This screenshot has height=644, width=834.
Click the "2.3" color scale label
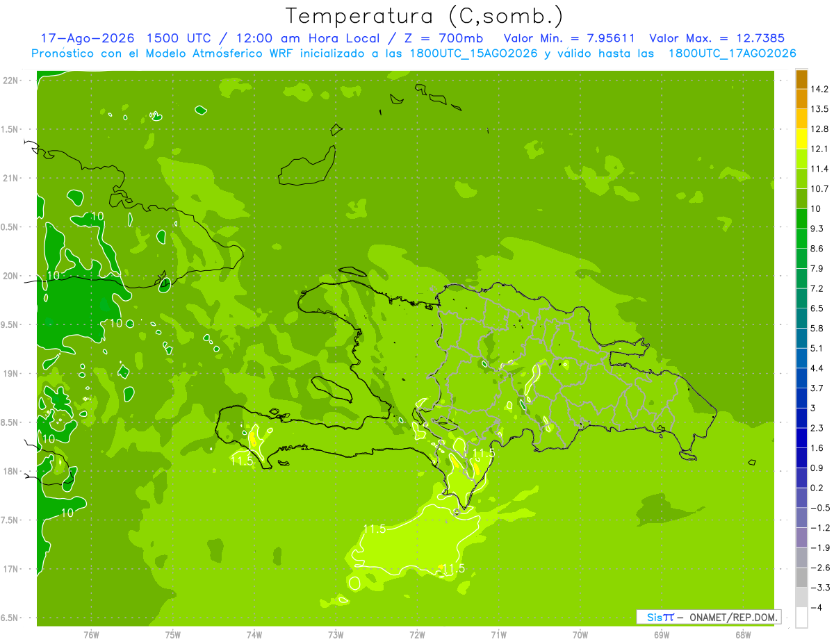point(817,428)
